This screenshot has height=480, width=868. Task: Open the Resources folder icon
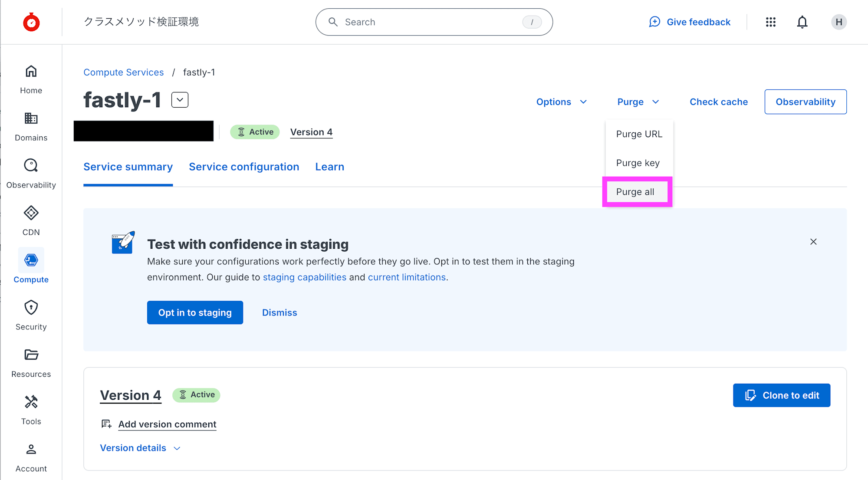point(31,355)
